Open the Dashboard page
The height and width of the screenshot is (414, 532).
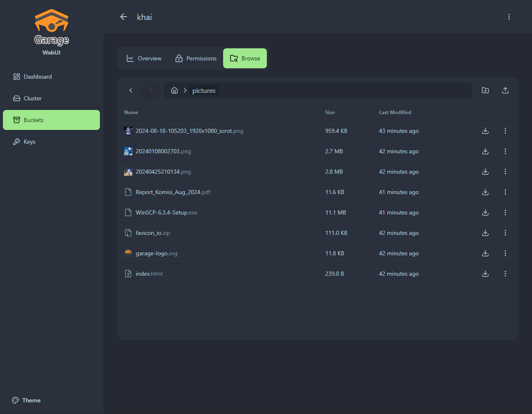point(37,77)
